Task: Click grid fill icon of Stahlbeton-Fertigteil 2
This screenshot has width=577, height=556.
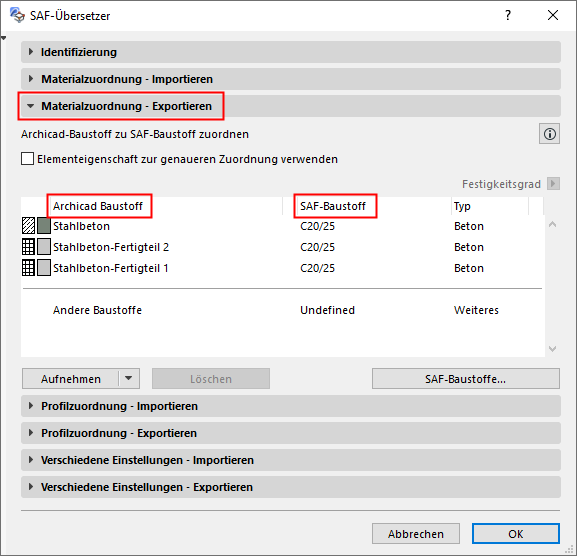Action: [x=28, y=247]
